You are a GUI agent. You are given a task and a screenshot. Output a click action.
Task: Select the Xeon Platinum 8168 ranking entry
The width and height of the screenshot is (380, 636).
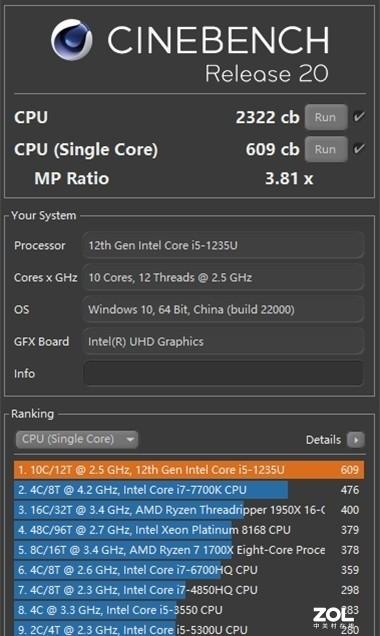[189, 530]
